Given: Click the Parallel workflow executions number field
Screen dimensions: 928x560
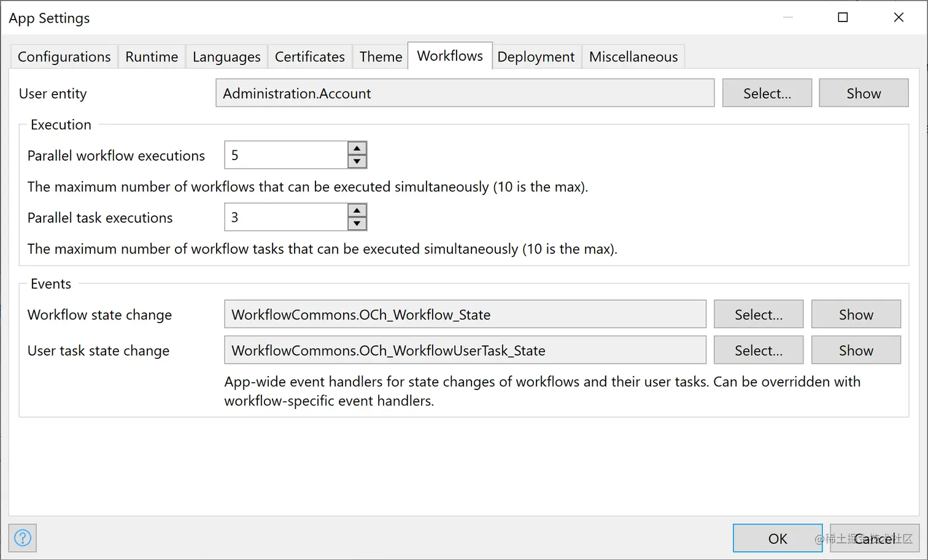Looking at the screenshot, I should pyautogui.click(x=286, y=155).
